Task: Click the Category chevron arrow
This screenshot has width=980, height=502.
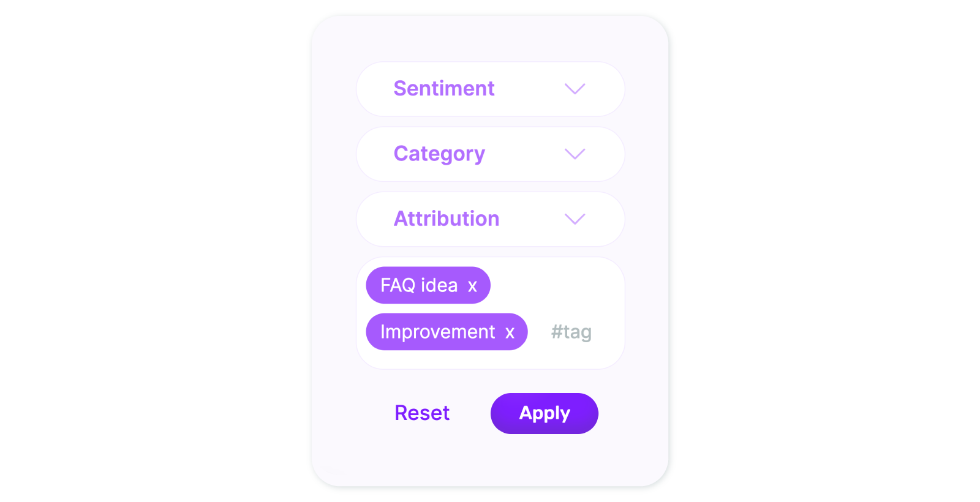Action: pos(575,154)
